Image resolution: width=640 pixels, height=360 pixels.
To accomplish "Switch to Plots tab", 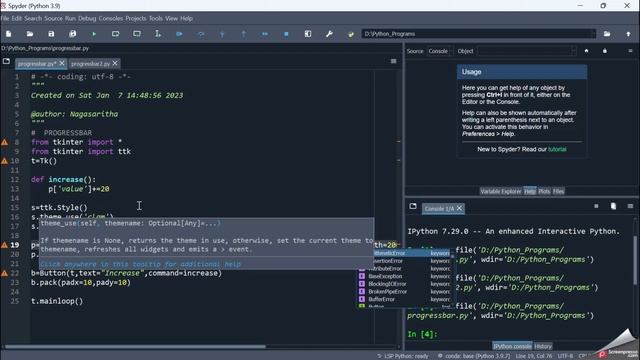I will click(x=544, y=191).
